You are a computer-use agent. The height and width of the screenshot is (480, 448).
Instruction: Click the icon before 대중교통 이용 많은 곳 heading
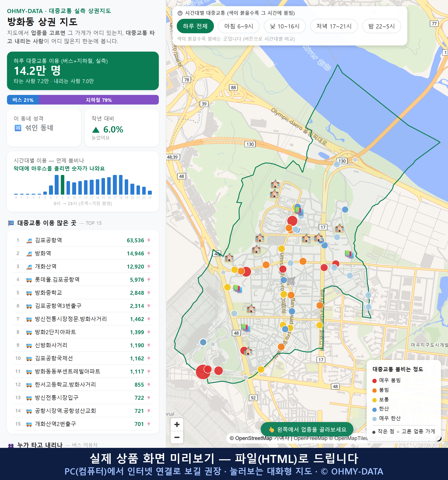pyautogui.click(x=11, y=223)
